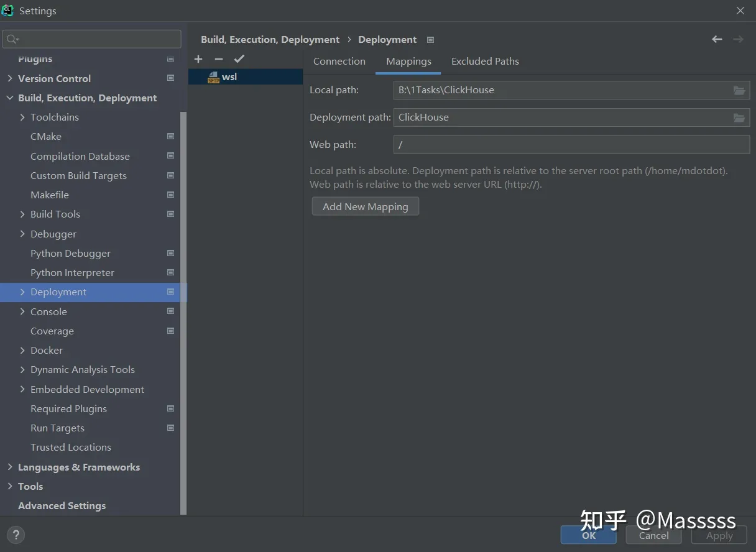This screenshot has width=756, height=552.
Task: Mark server as default with checkmark icon
Action: point(239,59)
